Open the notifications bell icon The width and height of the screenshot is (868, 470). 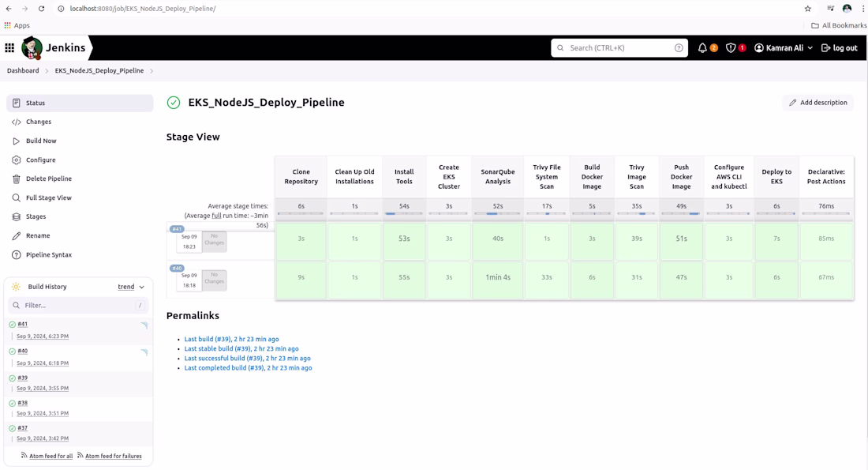pyautogui.click(x=702, y=47)
